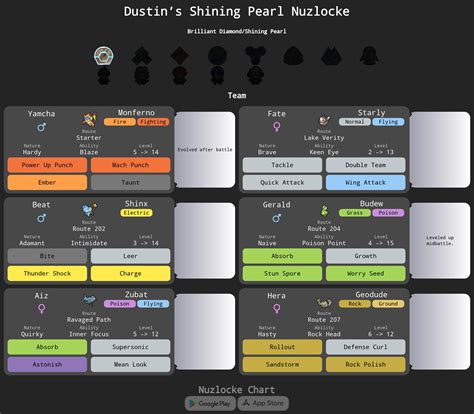Image resolution: width=474 pixels, height=414 pixels.
Task: Click the nickname 'Yamcha'
Action: pos(41,114)
